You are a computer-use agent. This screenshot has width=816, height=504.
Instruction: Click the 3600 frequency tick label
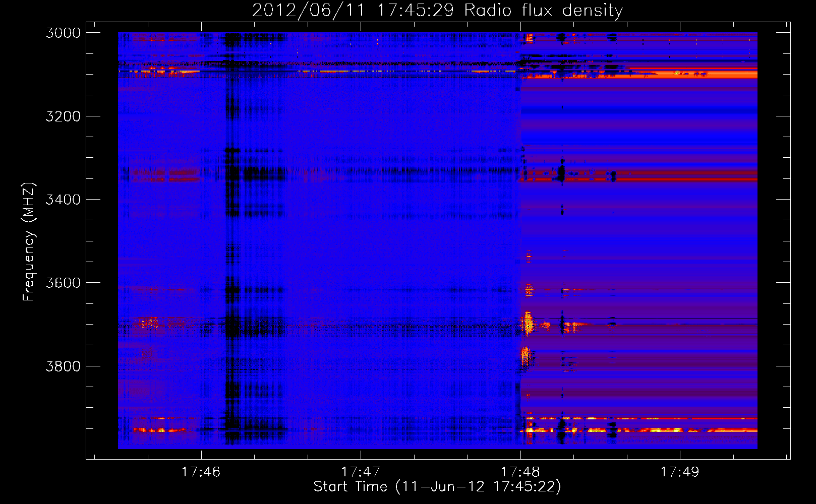[x=63, y=283]
